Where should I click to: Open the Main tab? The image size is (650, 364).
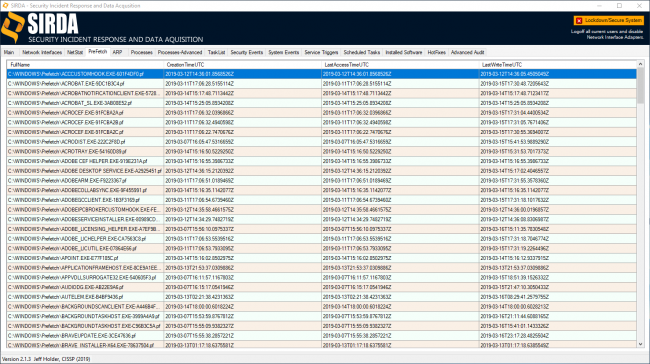pyautogui.click(x=9, y=52)
